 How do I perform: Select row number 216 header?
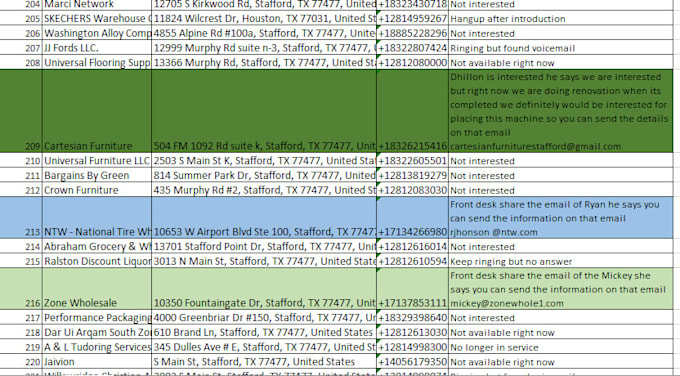tap(21, 289)
